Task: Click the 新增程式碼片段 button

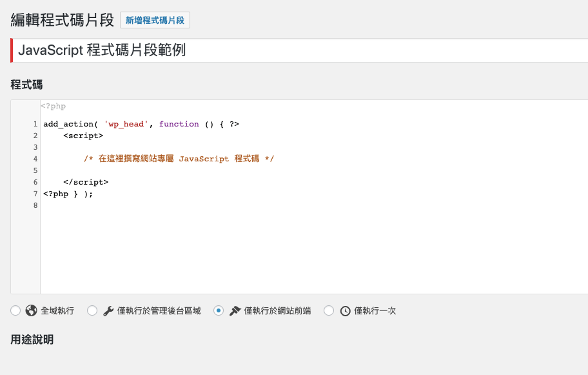Action: point(155,20)
